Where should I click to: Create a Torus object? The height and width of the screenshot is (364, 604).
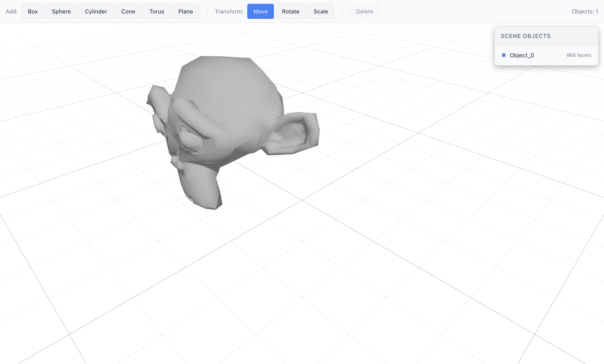(157, 11)
